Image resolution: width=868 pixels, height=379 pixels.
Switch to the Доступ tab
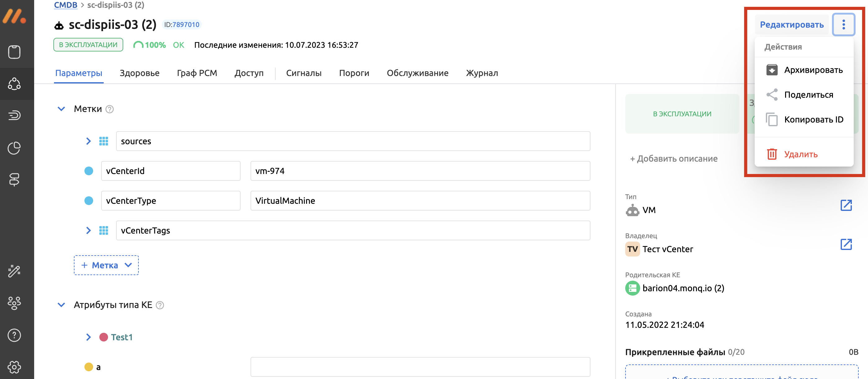(249, 73)
